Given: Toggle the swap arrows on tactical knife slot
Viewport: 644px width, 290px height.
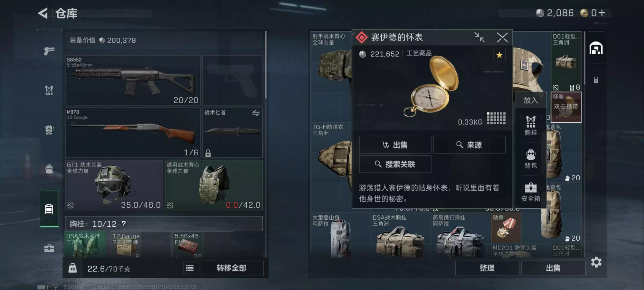Looking at the screenshot, I should pyautogui.click(x=256, y=113).
